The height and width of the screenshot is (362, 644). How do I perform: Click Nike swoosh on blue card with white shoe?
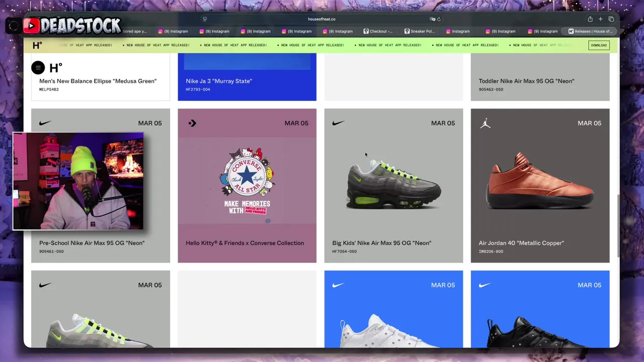338,285
